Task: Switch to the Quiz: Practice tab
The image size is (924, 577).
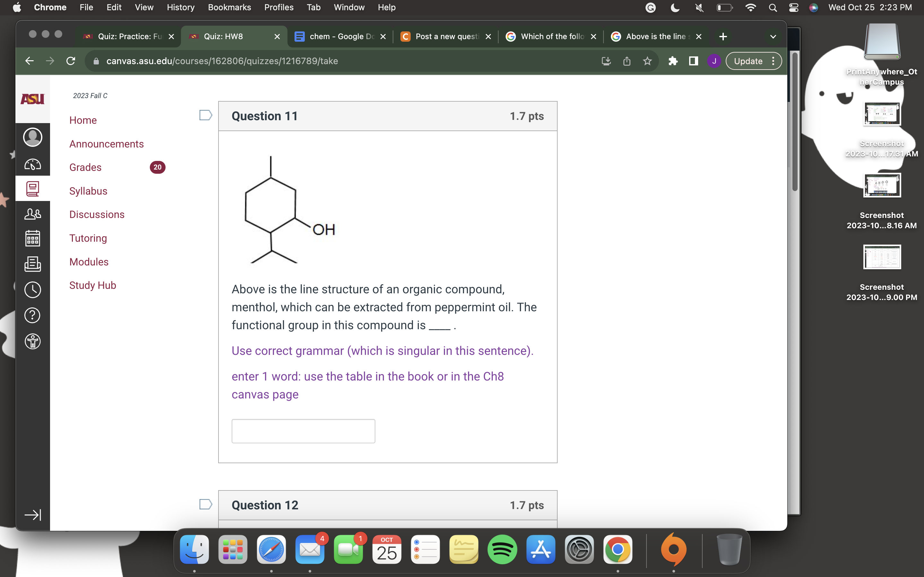Action: point(126,36)
